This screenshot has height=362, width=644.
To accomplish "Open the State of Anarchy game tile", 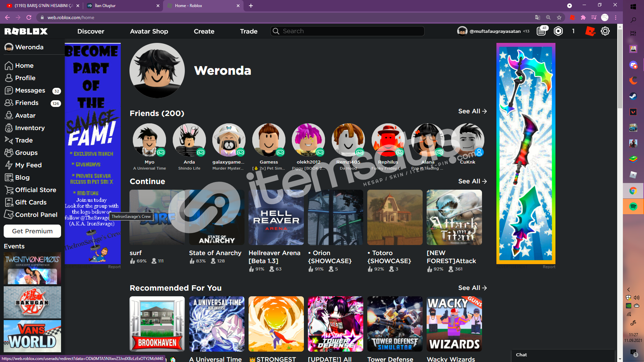I will point(217,217).
